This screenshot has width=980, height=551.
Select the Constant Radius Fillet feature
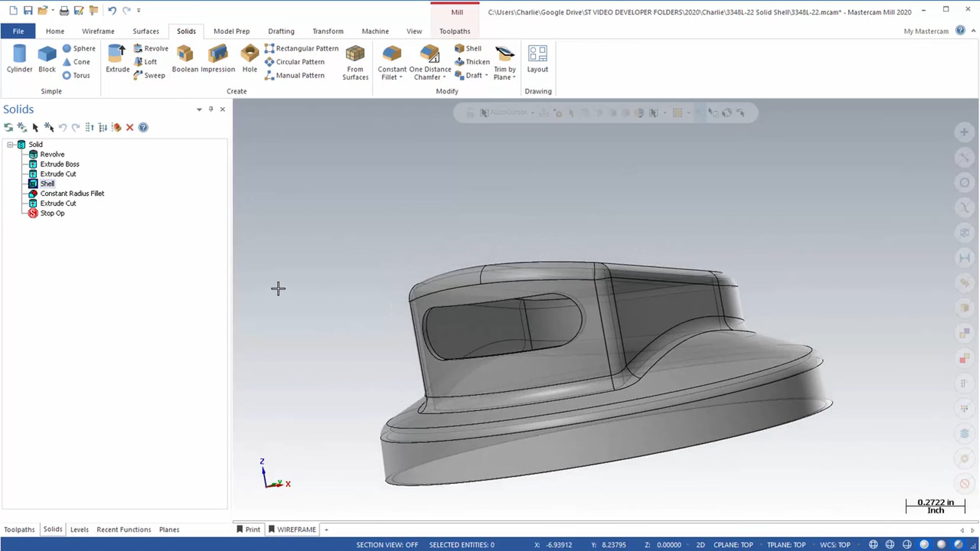click(72, 193)
